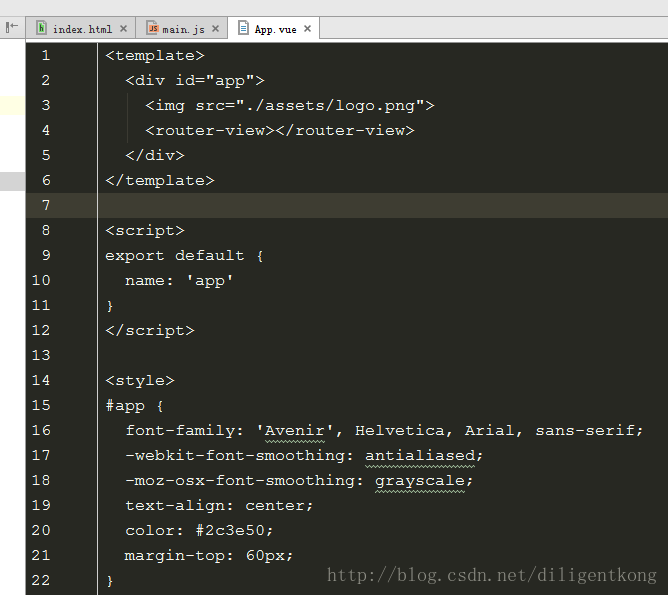Click the underlined grayscale value

click(x=420, y=481)
